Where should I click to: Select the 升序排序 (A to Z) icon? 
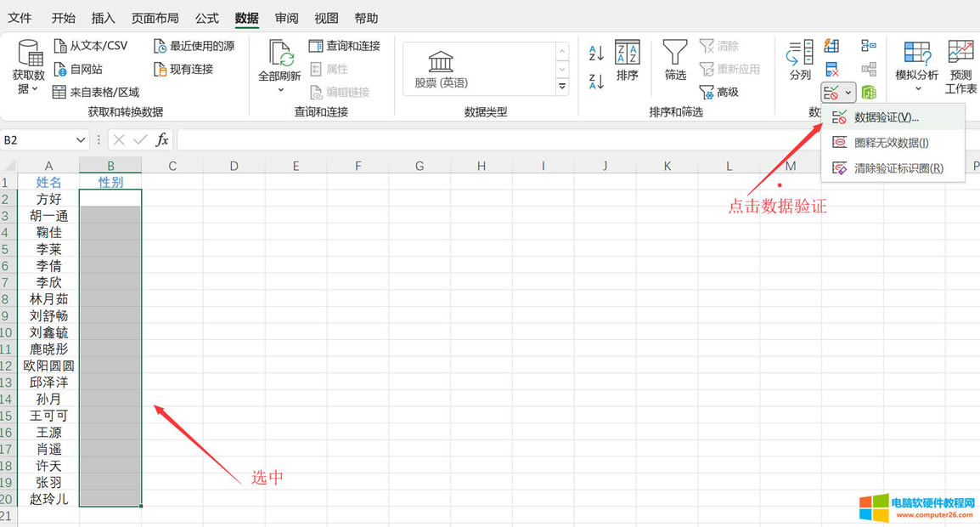coord(594,51)
